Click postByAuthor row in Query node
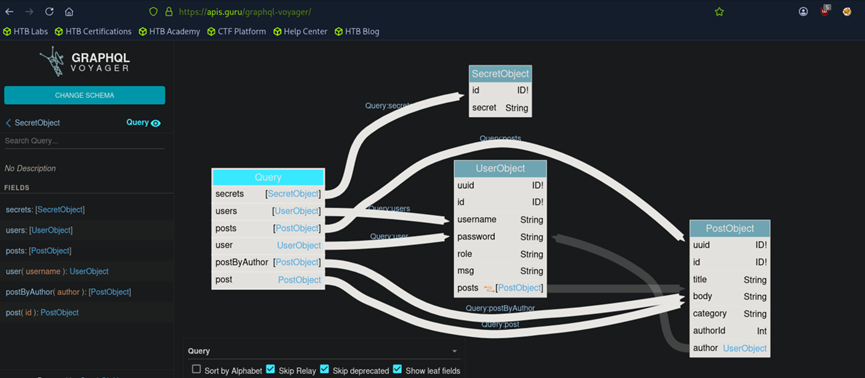865x378 pixels. [x=268, y=262]
